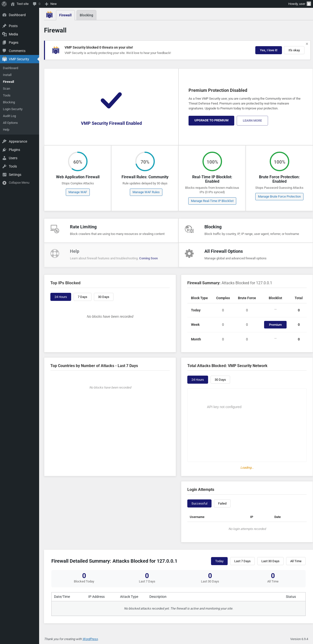Screen dimensions: 313x644
Task: Click the Manage WAF button
Action: click(78, 192)
